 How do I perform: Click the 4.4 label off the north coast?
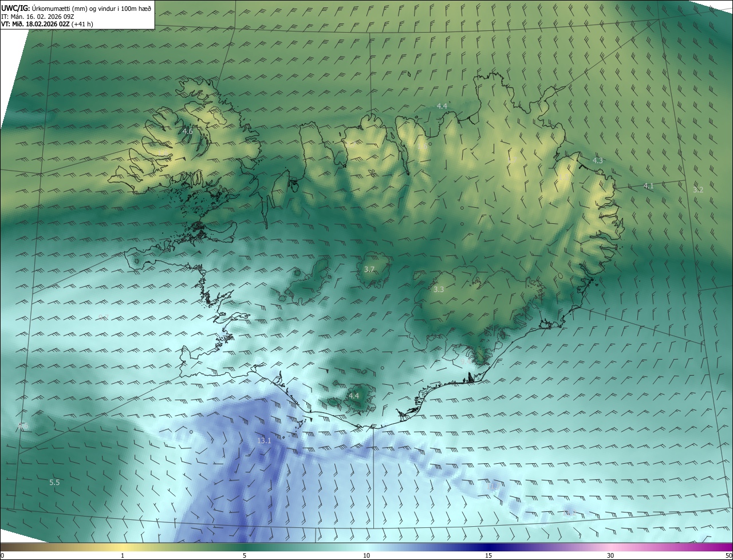pyautogui.click(x=442, y=107)
